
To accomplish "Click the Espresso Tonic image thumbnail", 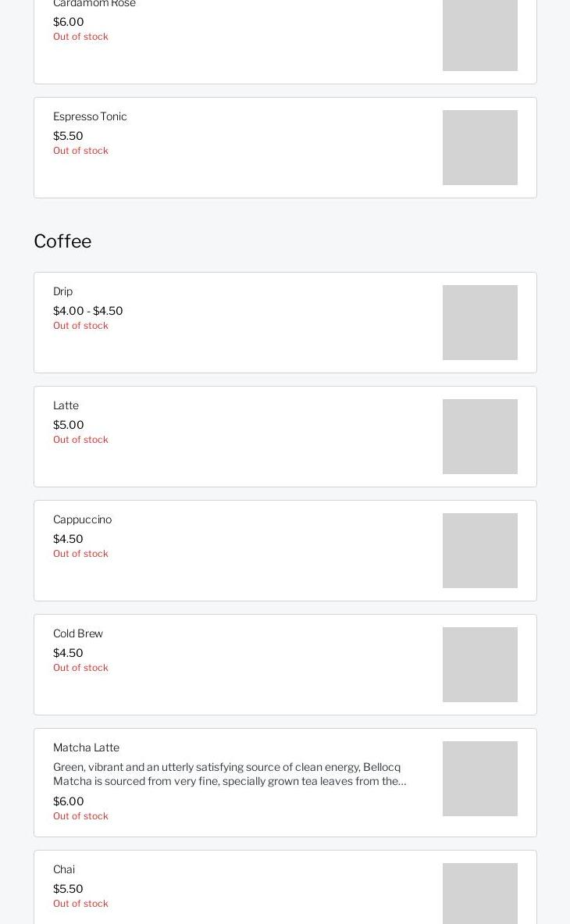I will [x=479, y=148].
